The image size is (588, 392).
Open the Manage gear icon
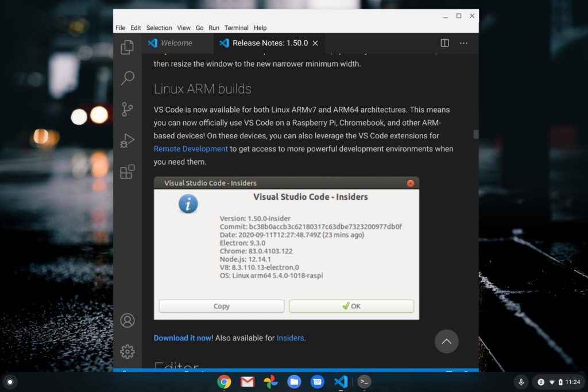(127, 351)
